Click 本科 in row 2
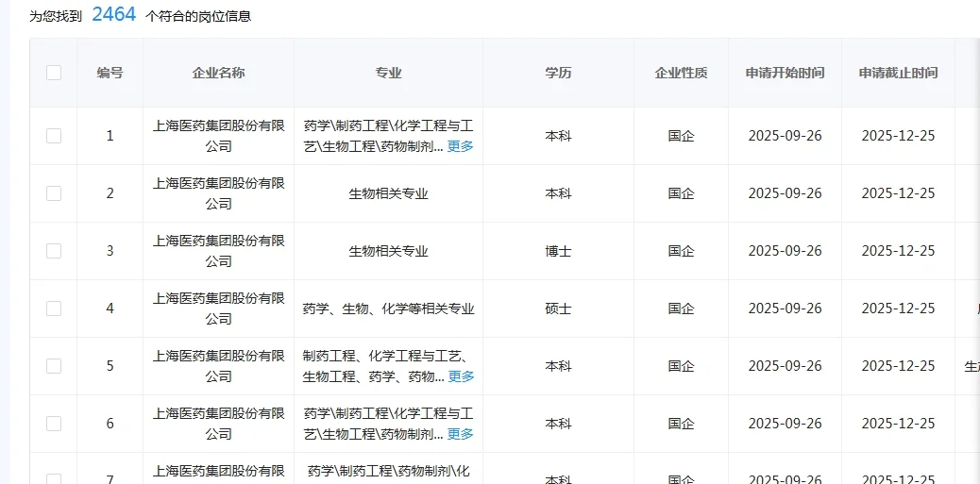980x484 pixels. [x=558, y=193]
